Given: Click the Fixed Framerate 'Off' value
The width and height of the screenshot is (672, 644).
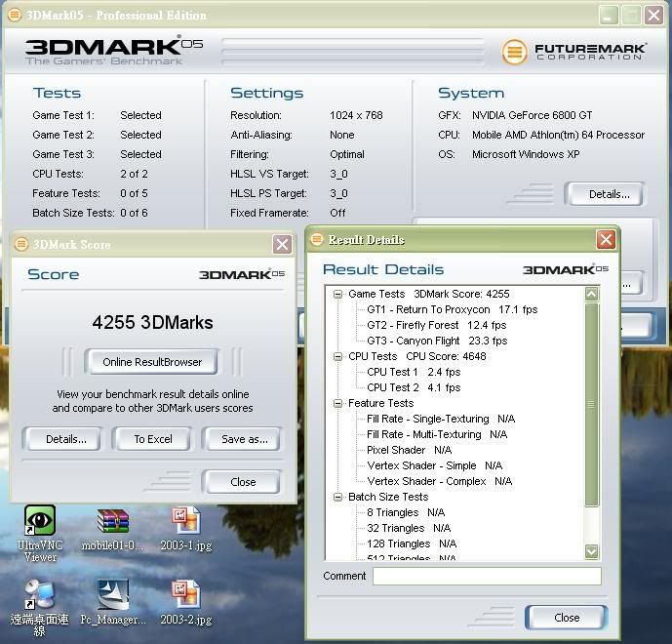Looking at the screenshot, I should tap(337, 213).
